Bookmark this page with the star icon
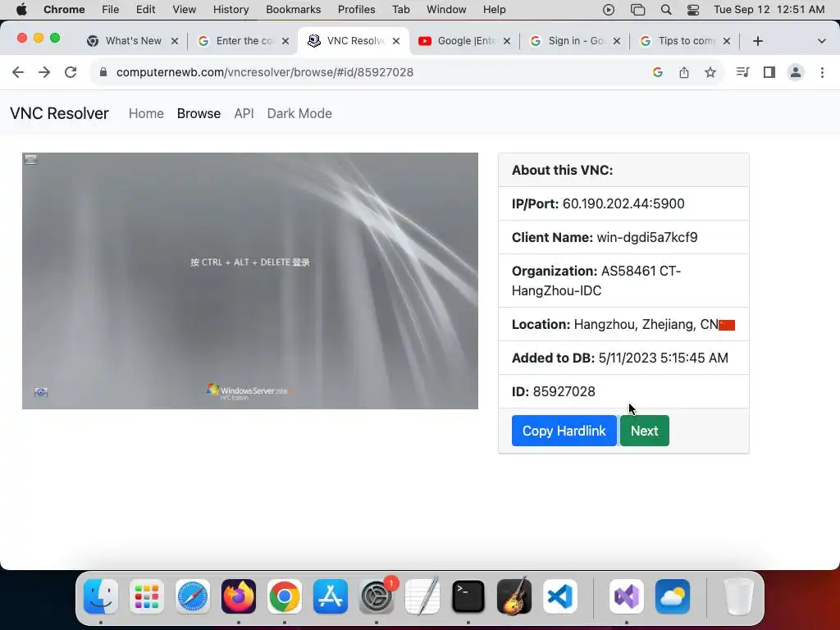 coord(710,72)
